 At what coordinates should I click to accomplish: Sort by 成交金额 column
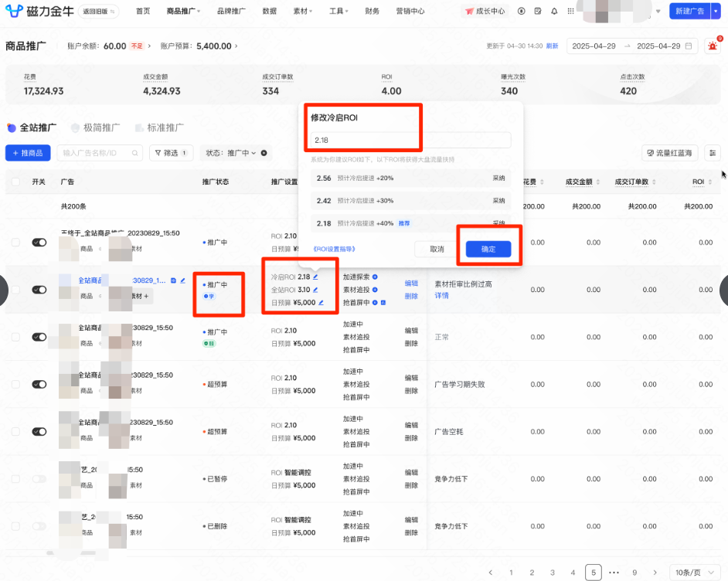point(598,182)
